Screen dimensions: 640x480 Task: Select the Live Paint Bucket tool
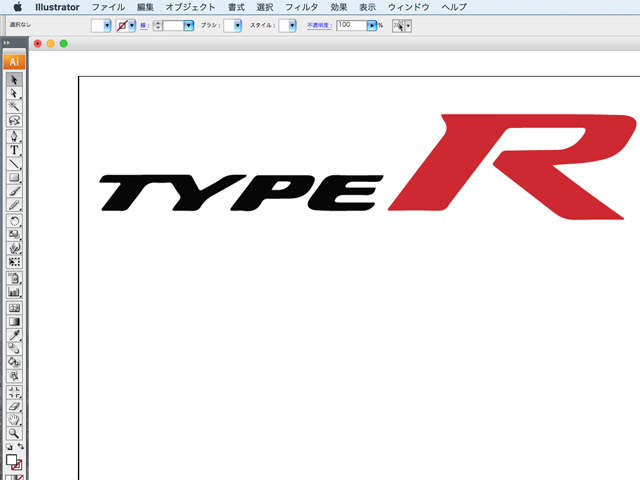point(14,362)
